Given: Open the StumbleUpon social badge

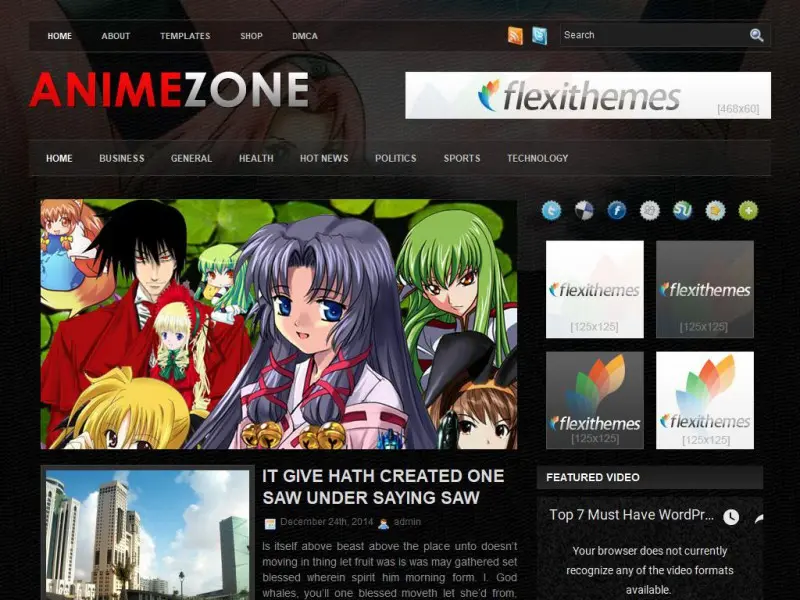Looking at the screenshot, I should (x=682, y=210).
